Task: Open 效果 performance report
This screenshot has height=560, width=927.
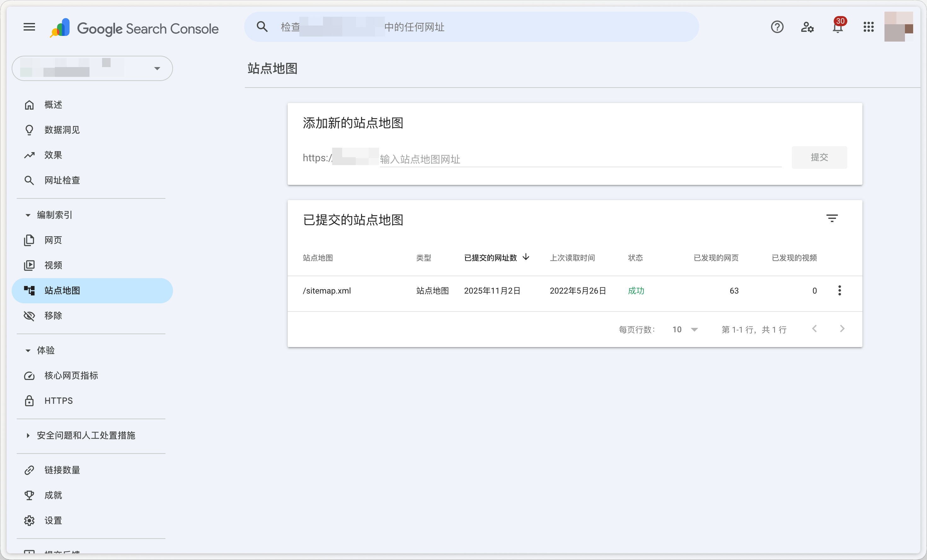Action: [92, 155]
